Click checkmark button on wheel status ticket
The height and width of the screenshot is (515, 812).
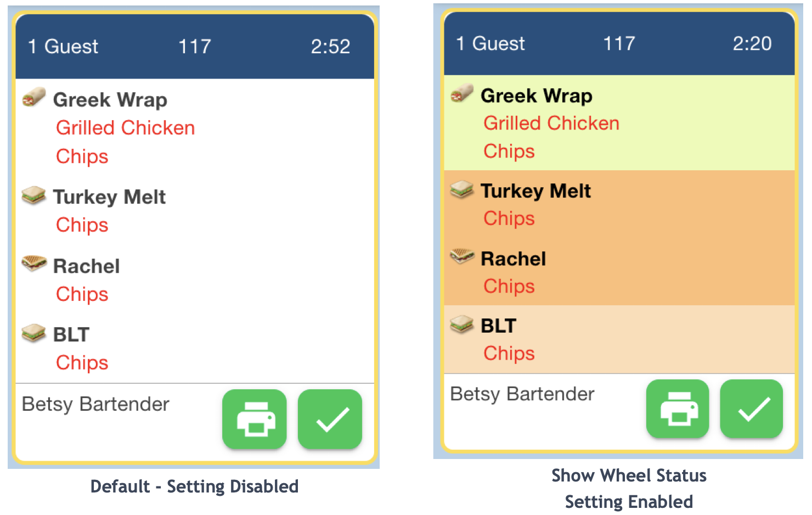(752, 408)
